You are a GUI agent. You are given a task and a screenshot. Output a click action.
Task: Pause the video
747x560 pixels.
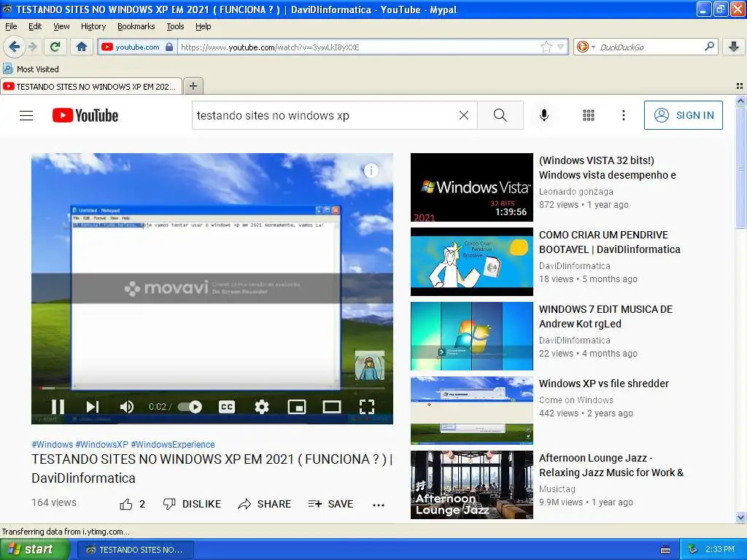[x=58, y=407]
